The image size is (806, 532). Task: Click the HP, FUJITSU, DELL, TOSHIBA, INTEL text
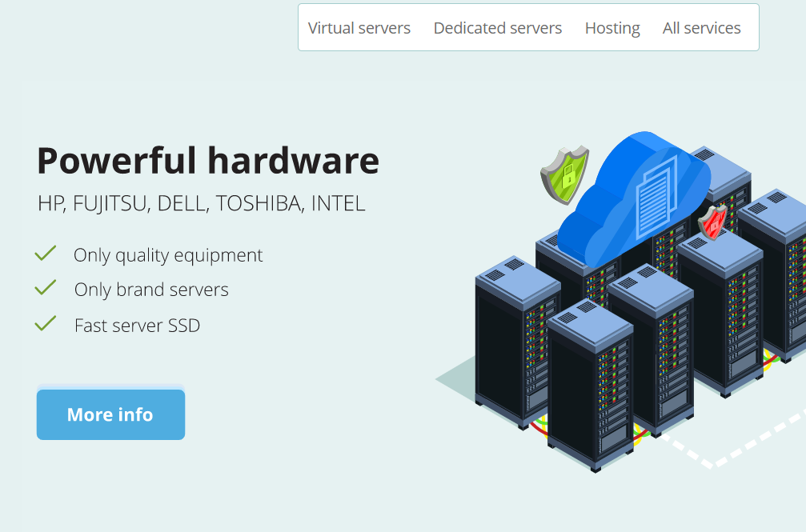click(202, 203)
